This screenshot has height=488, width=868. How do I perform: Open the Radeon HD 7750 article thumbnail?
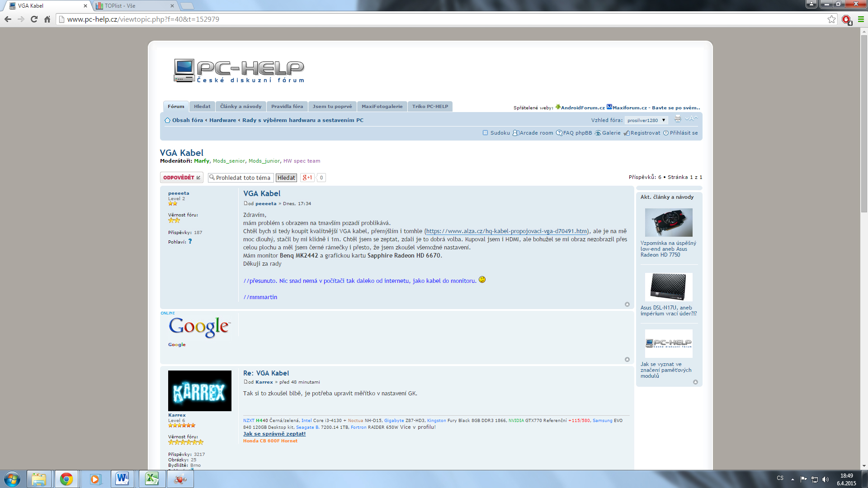(x=669, y=222)
